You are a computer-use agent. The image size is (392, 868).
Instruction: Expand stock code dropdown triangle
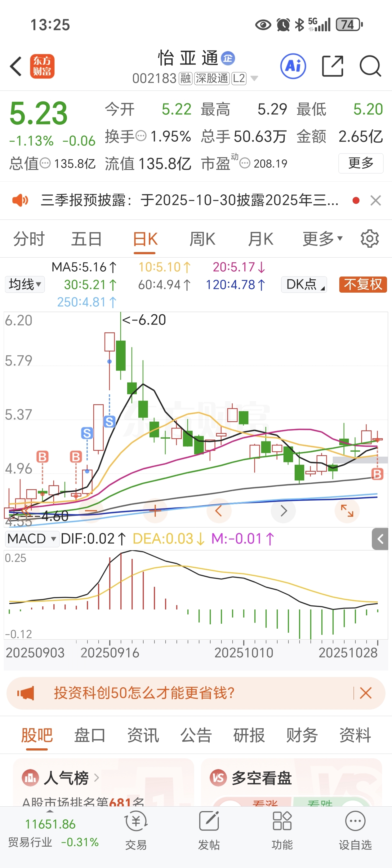255,78
